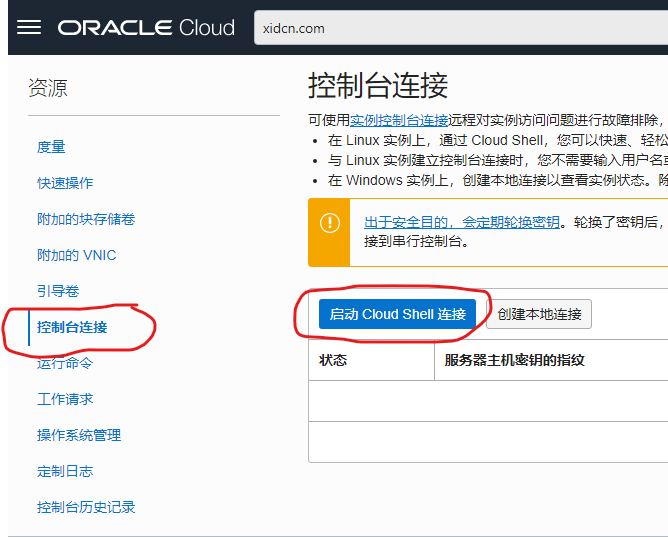Click the 启动 Cloud Shell 连接 button
This screenshot has width=668, height=537.
pos(398,314)
